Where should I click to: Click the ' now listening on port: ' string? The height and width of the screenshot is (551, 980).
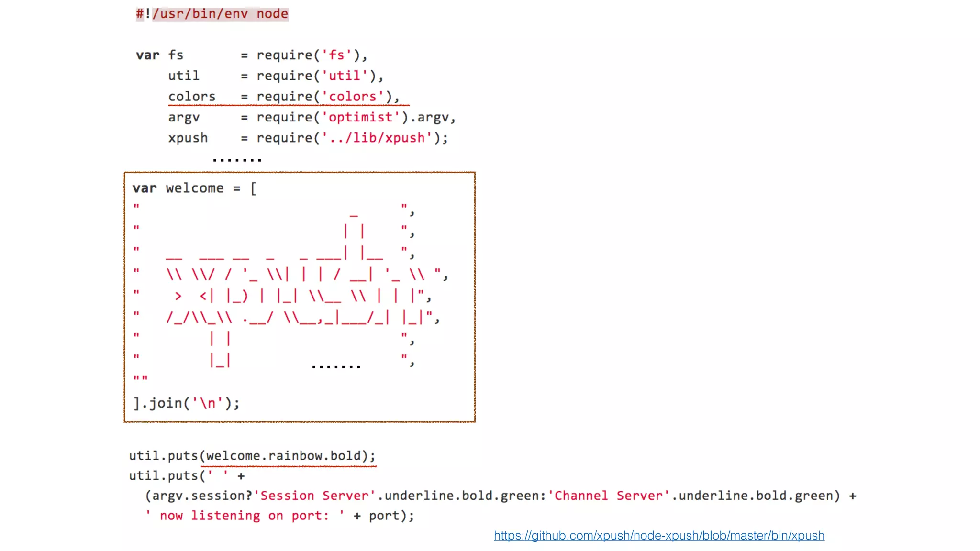(x=245, y=516)
